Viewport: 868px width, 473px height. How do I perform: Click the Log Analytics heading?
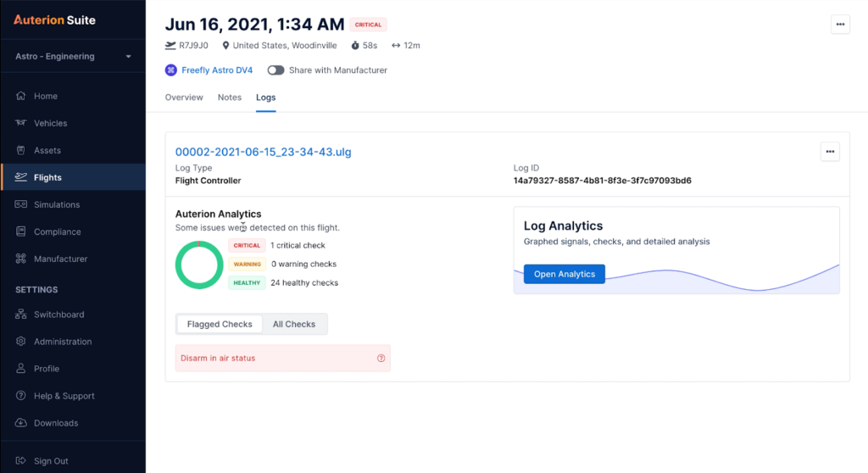[563, 226]
